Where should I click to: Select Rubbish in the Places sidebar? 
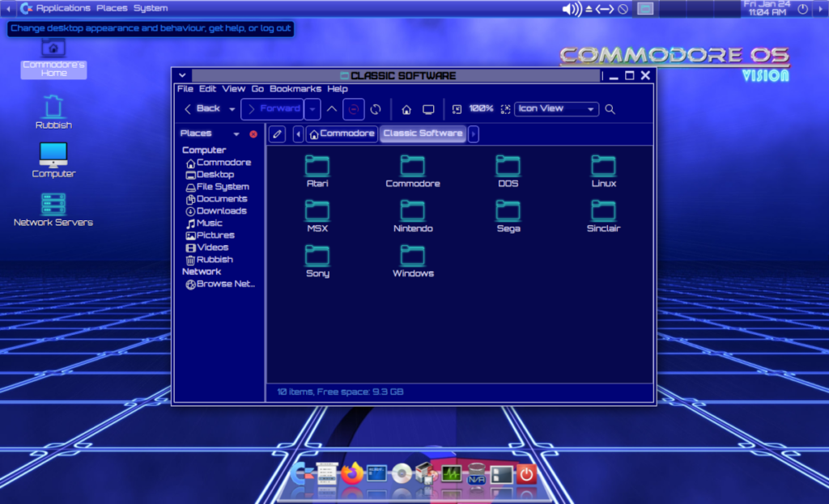tap(210, 260)
